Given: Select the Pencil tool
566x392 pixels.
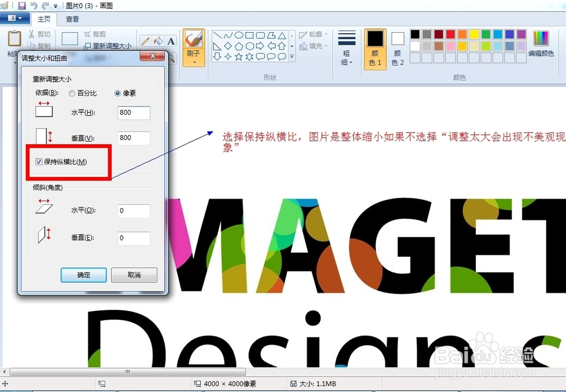Looking at the screenshot, I should tap(145, 41).
